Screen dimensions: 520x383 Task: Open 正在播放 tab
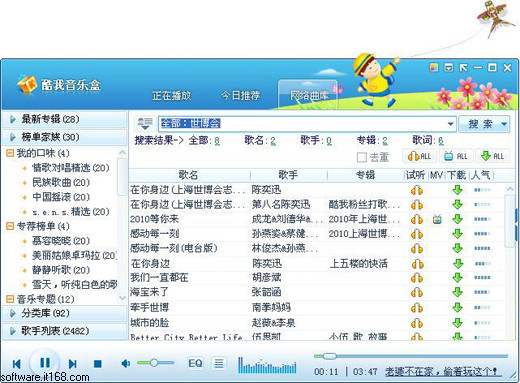[x=172, y=96]
